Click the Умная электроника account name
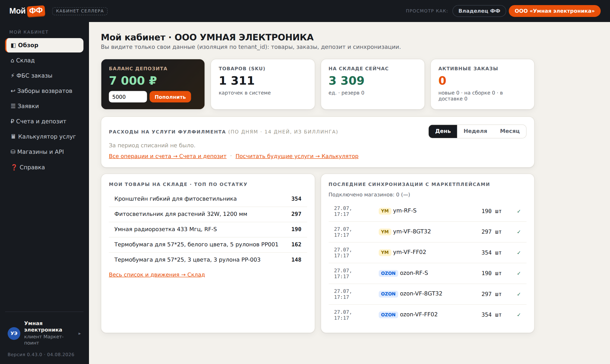Screen dimensions: 610x364 point(43,326)
